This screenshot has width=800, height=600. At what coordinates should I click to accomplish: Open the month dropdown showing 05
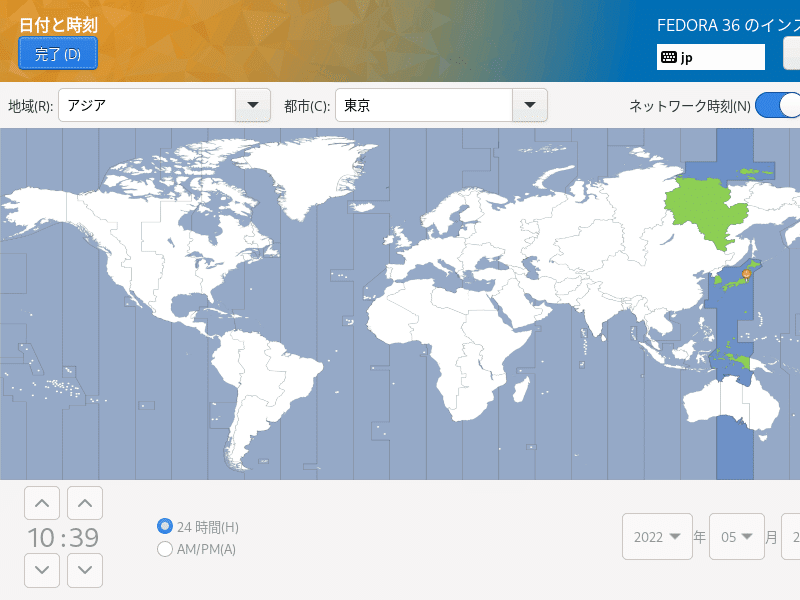[x=737, y=537]
